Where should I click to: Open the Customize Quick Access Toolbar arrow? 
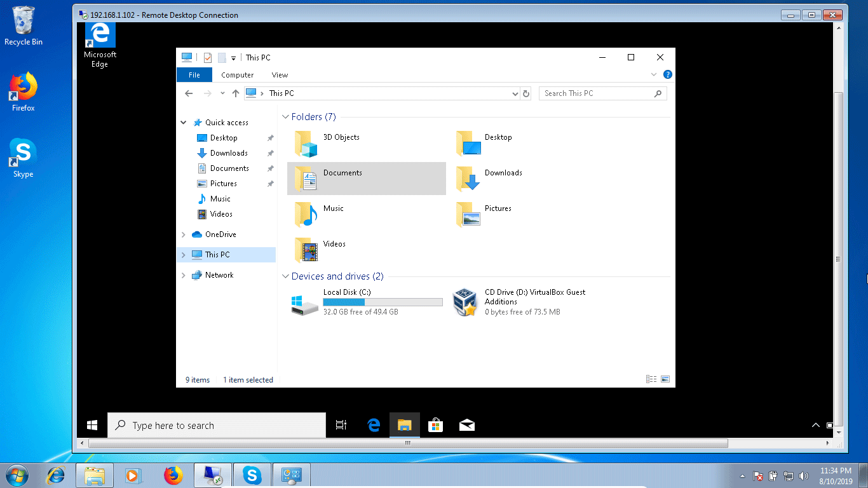233,58
